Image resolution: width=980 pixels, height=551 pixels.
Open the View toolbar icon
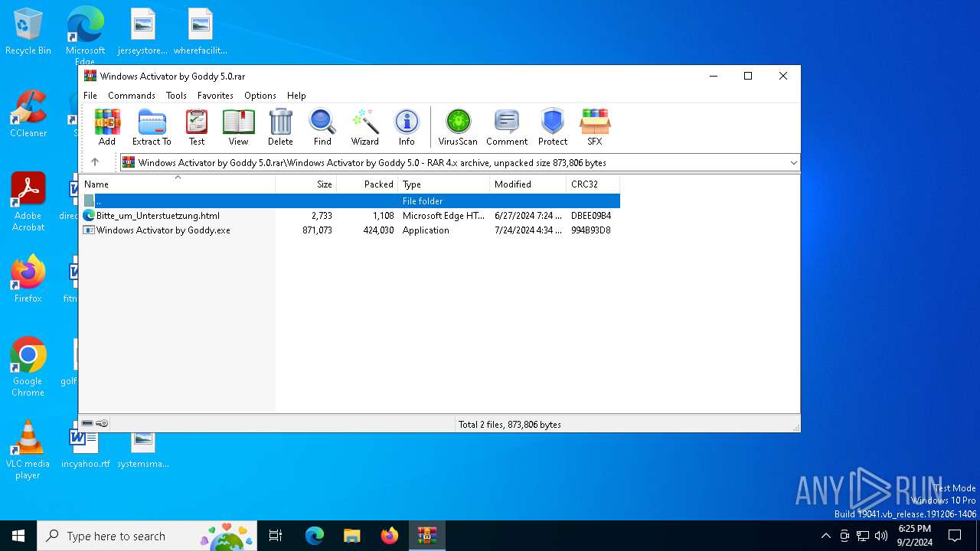click(x=238, y=127)
